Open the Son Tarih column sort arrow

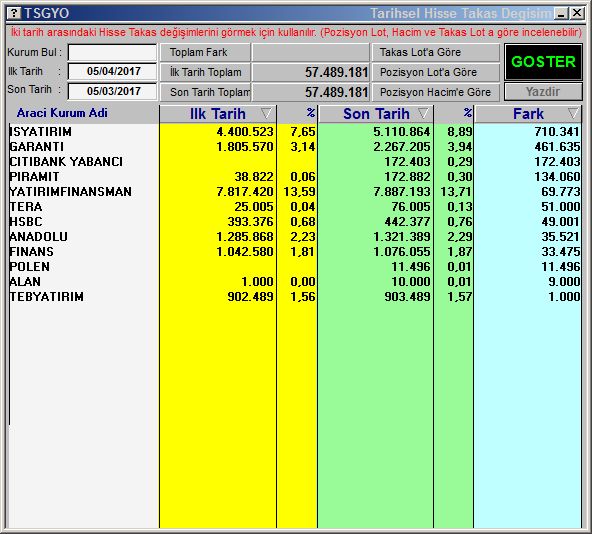coord(423,113)
